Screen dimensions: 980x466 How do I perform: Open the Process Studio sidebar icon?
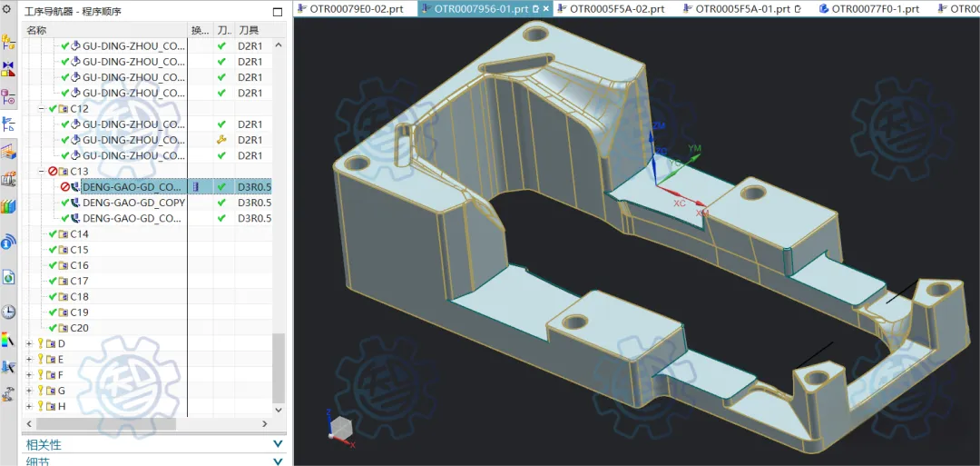(8, 367)
